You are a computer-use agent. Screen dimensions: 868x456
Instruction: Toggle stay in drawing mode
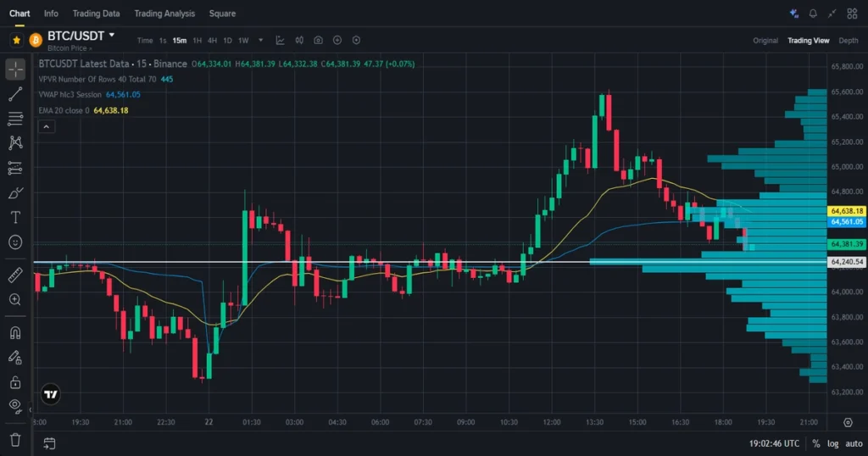[x=15, y=358]
